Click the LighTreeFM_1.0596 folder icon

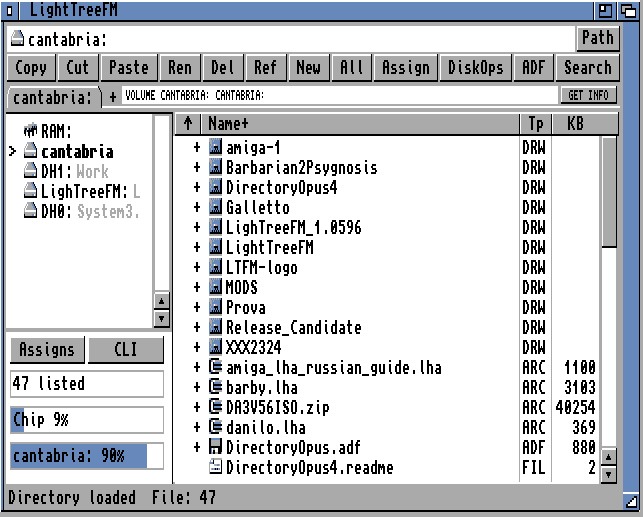215,227
